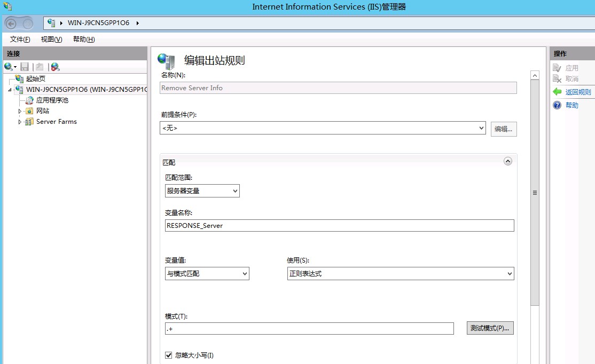Open the 文件 menu
The height and width of the screenshot is (364, 595).
pos(20,39)
